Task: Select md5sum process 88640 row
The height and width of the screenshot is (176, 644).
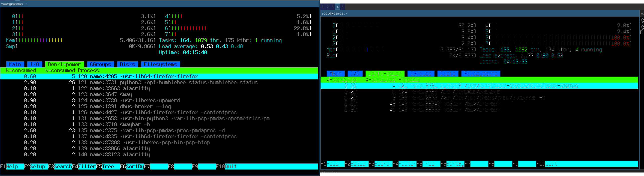Action: (x=479, y=104)
